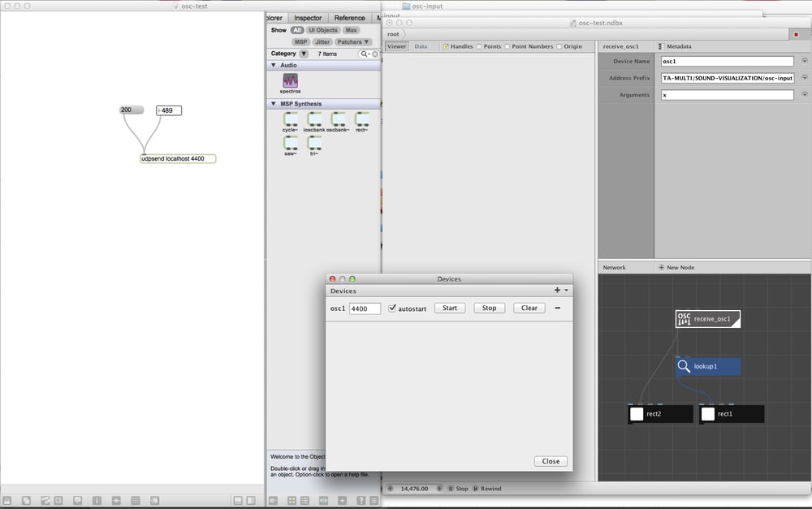Click Rewind in NodeBox animation bar
This screenshot has height=509, width=812.
pyautogui.click(x=486, y=489)
